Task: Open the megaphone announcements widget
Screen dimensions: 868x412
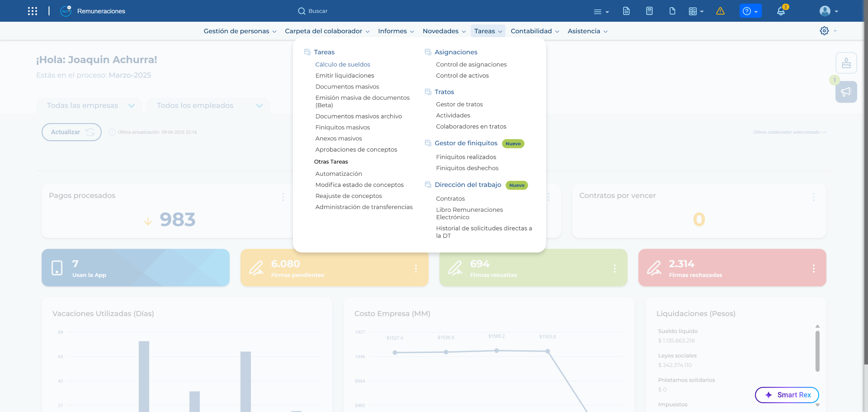Action: pyautogui.click(x=846, y=92)
